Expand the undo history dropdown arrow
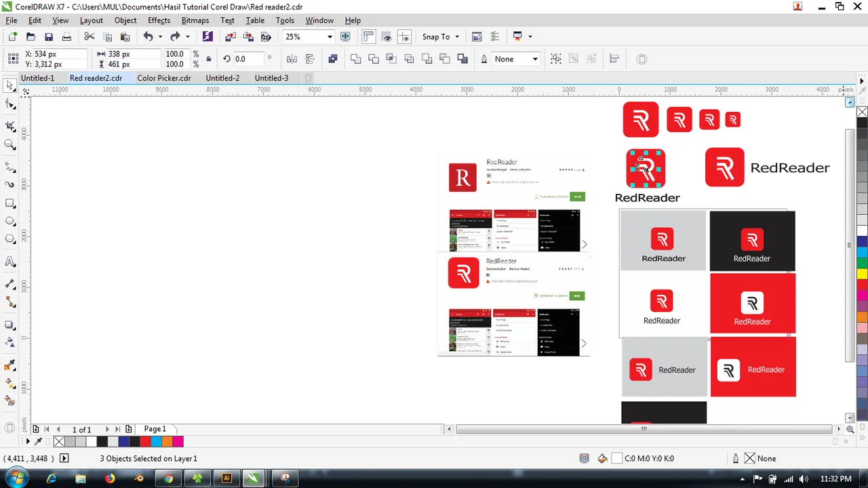868x488 pixels. [x=160, y=37]
